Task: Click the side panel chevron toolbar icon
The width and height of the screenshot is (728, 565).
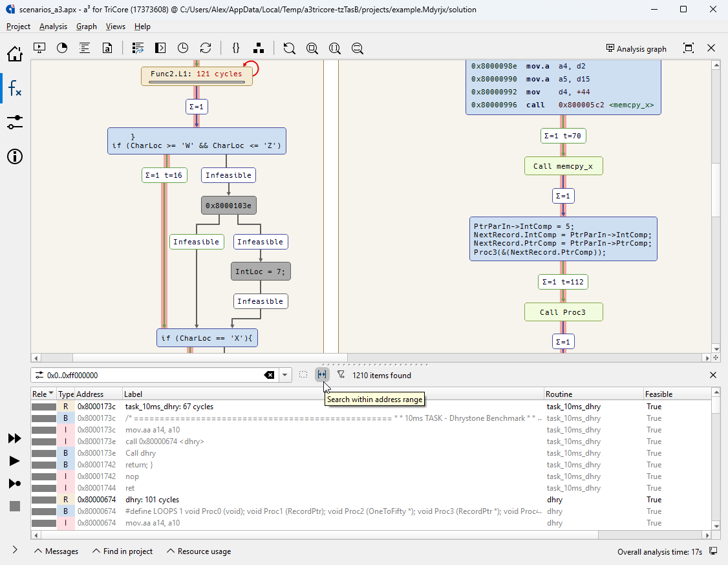Action: pos(160,48)
